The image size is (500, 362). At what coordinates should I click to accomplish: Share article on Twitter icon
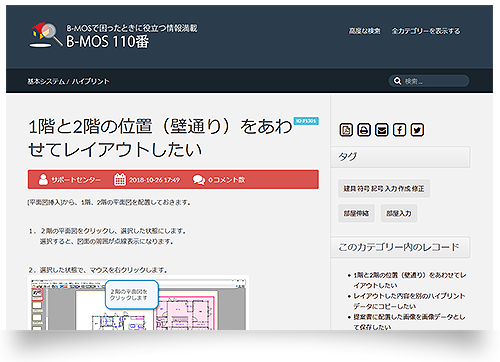[x=417, y=130]
